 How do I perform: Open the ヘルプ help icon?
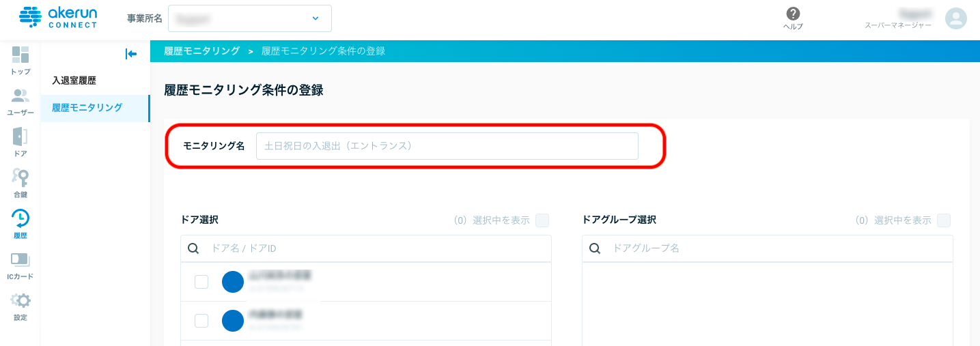(793, 18)
